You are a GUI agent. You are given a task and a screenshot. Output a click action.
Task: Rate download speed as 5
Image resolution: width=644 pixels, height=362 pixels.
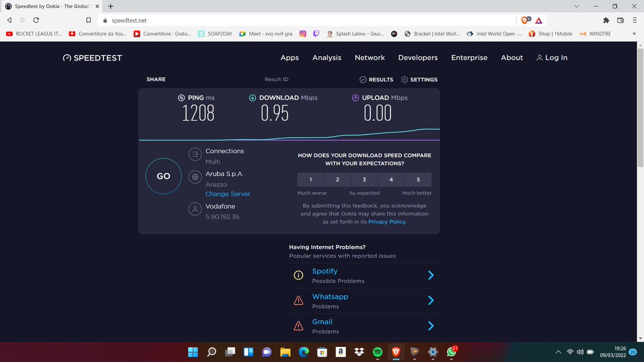click(418, 179)
